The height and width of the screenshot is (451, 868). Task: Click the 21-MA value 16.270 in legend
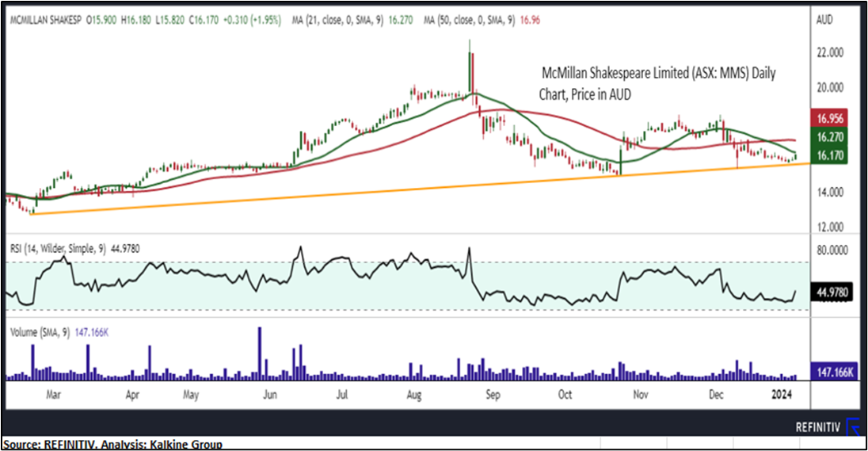[x=400, y=21]
